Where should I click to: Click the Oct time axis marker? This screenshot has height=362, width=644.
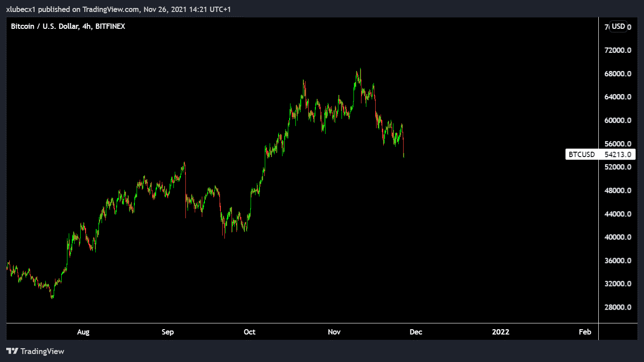click(250, 332)
